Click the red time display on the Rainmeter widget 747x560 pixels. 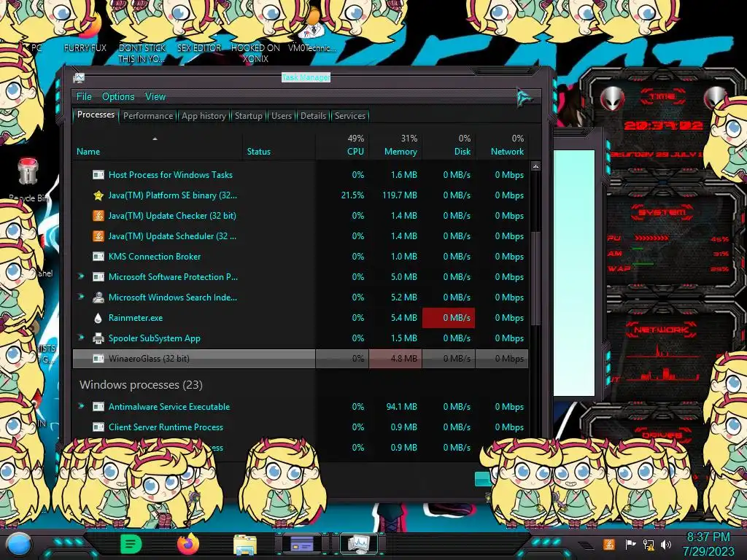click(663, 125)
